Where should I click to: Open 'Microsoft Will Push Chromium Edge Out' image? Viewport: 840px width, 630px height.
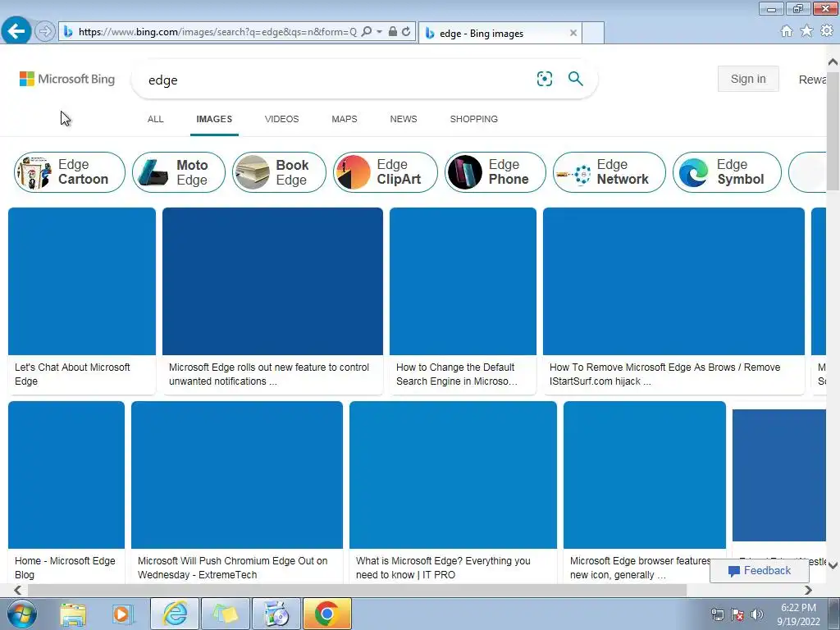click(x=237, y=475)
